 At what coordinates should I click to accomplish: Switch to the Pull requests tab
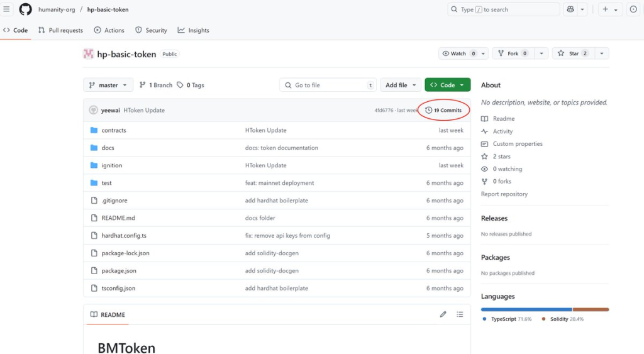click(x=60, y=30)
